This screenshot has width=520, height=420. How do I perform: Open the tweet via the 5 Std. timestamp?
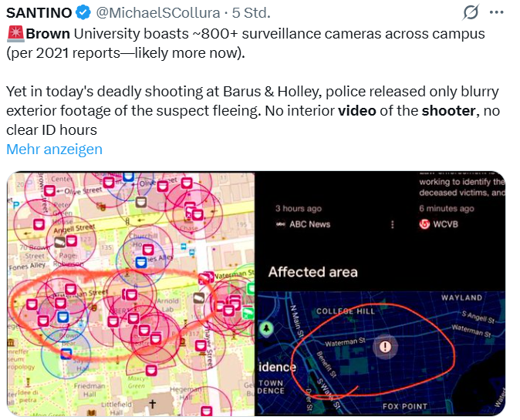coord(247,13)
